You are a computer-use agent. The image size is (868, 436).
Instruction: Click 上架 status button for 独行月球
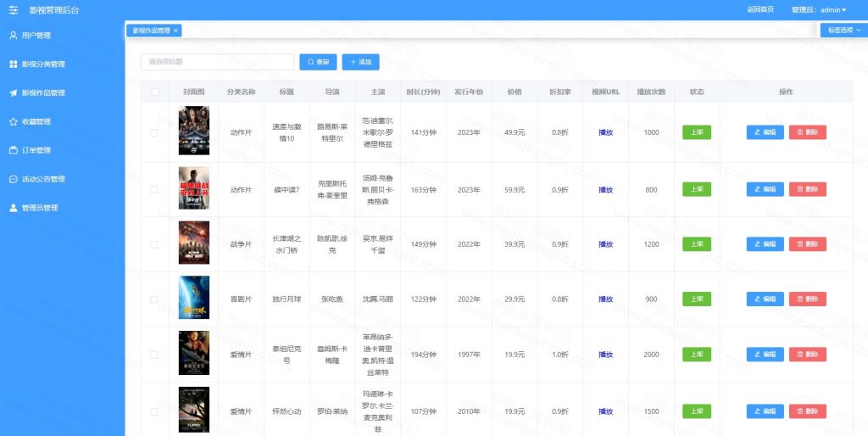click(697, 299)
